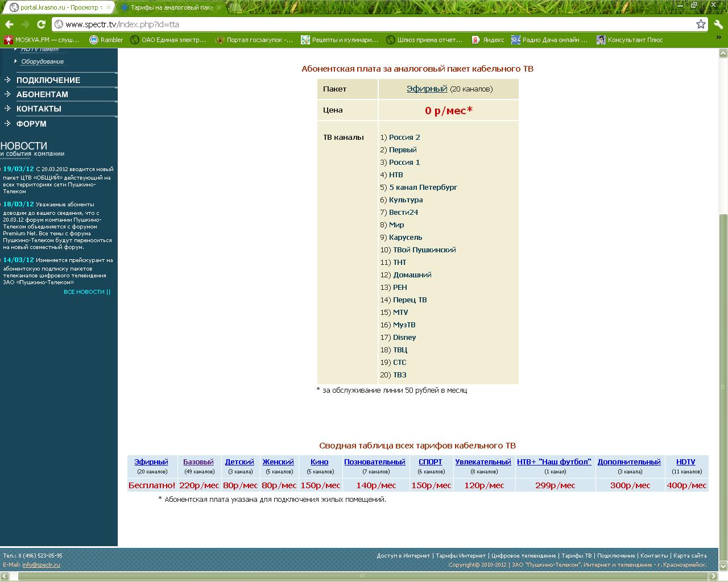
Task: Open ФОРУМ sidebar menu item
Action: click(x=31, y=124)
